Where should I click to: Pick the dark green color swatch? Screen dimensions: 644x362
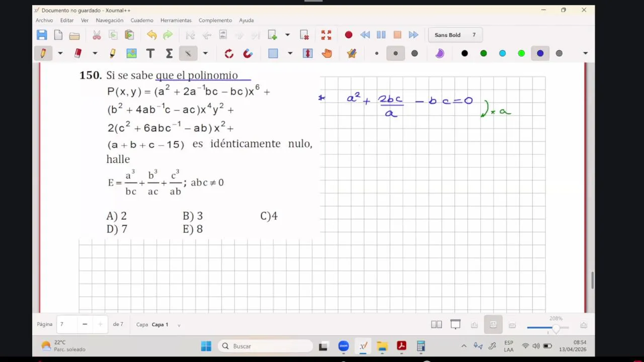(x=484, y=53)
